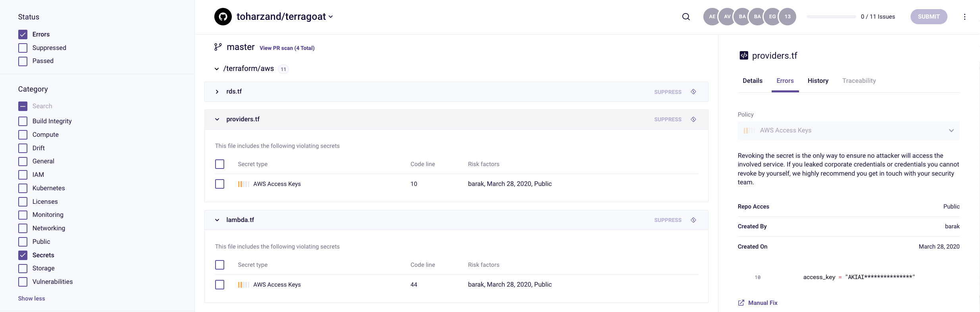
Task: Check the Storage category
Action: pyautogui.click(x=23, y=268)
